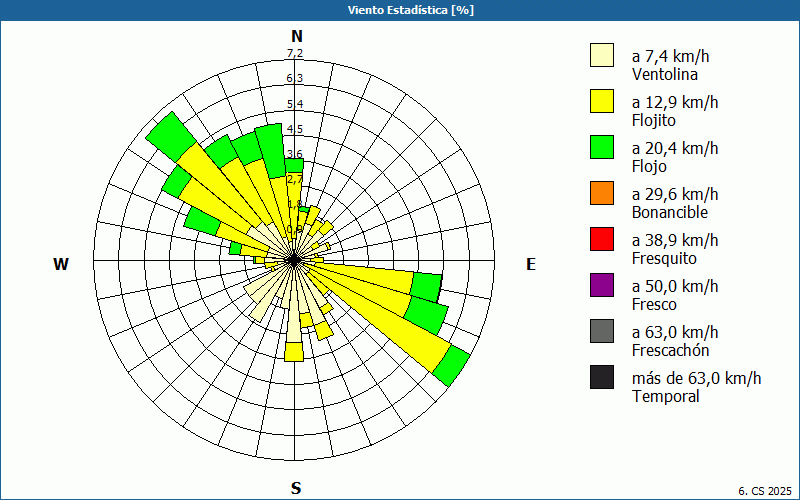Click the 'Bonancible' legend label
The image size is (800, 500).
click(670, 212)
